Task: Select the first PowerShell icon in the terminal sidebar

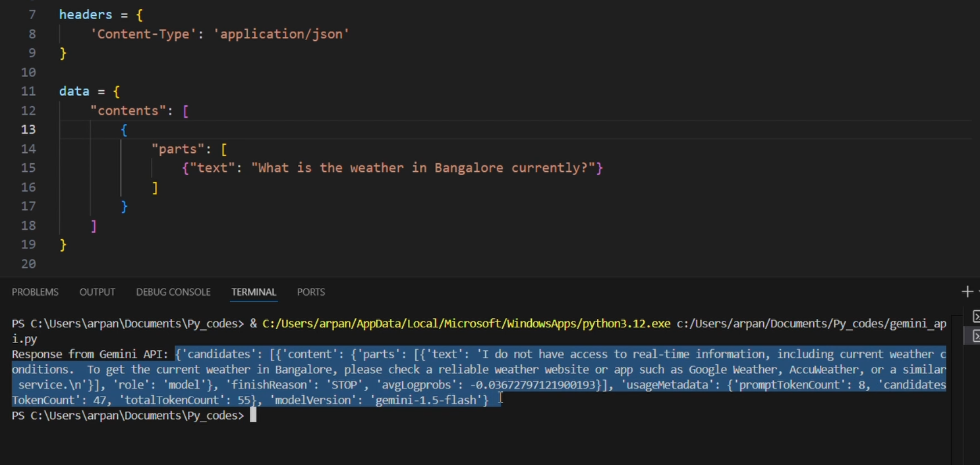Action: click(x=976, y=317)
